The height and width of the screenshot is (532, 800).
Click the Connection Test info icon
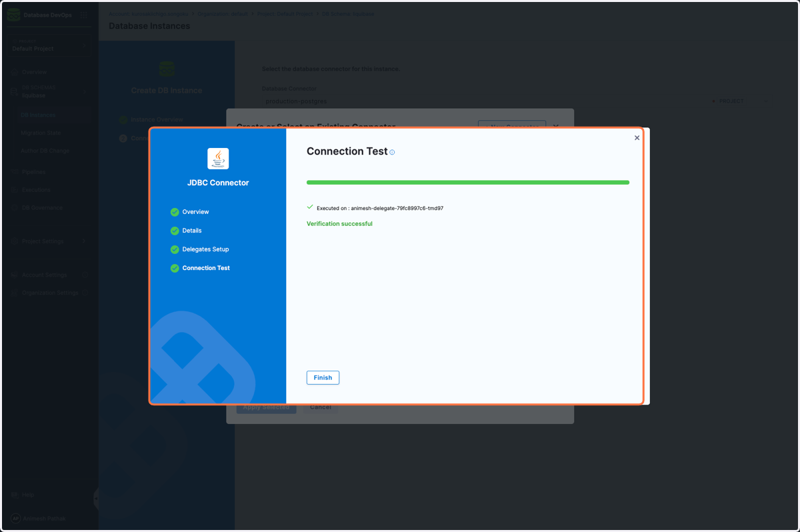tap(392, 153)
